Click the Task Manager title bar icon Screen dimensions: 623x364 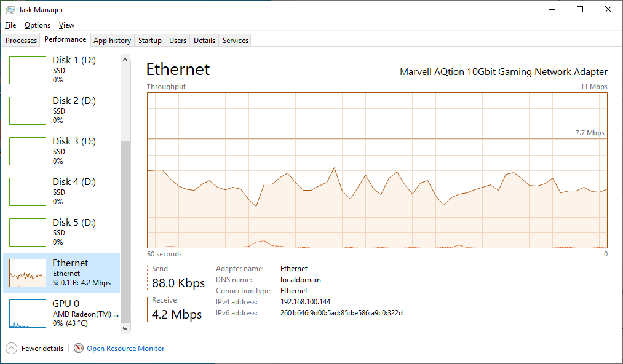(10, 10)
